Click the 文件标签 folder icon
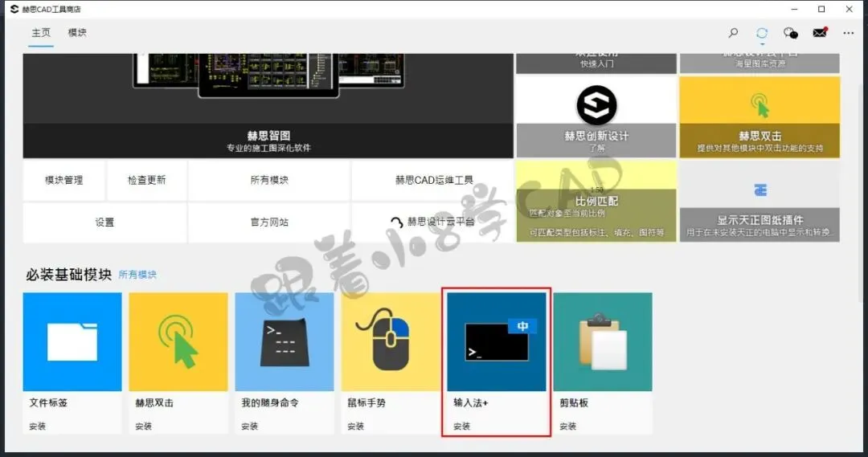This screenshot has width=868, height=457. [x=72, y=342]
